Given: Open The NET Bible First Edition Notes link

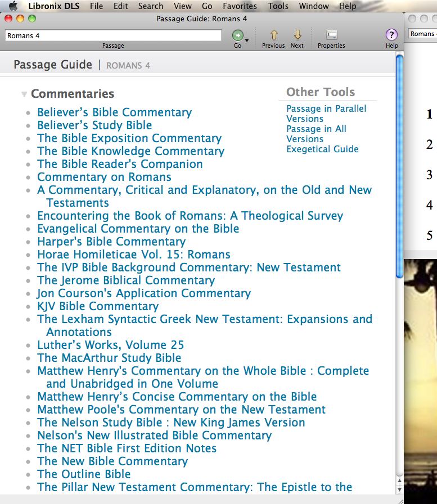Looking at the screenshot, I should (127, 448).
